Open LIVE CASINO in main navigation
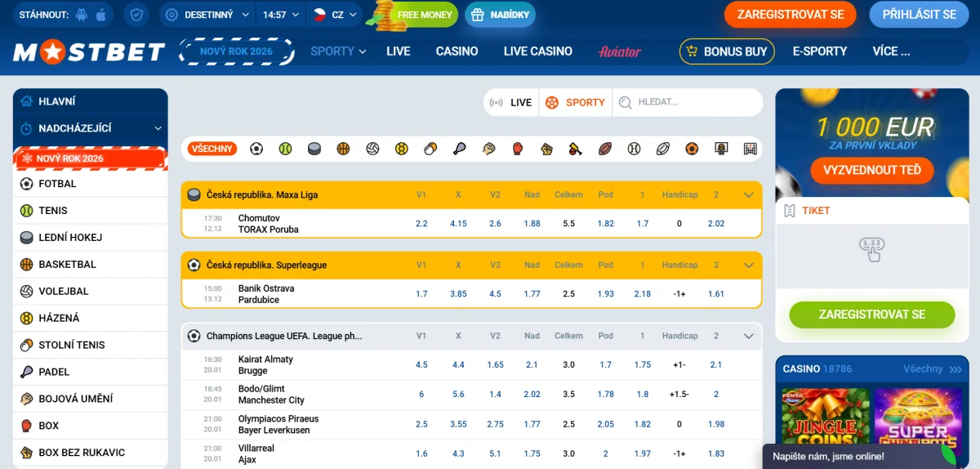The height and width of the screenshot is (469, 980). click(538, 51)
